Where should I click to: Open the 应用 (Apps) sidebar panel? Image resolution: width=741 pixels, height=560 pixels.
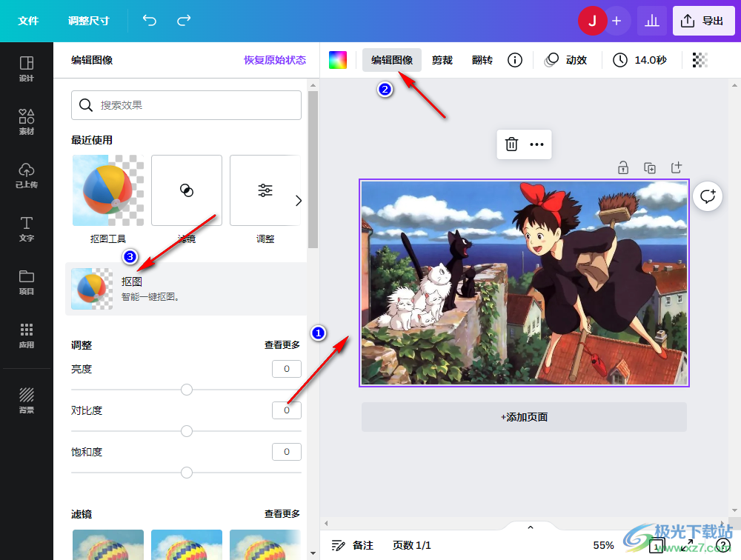click(27, 336)
